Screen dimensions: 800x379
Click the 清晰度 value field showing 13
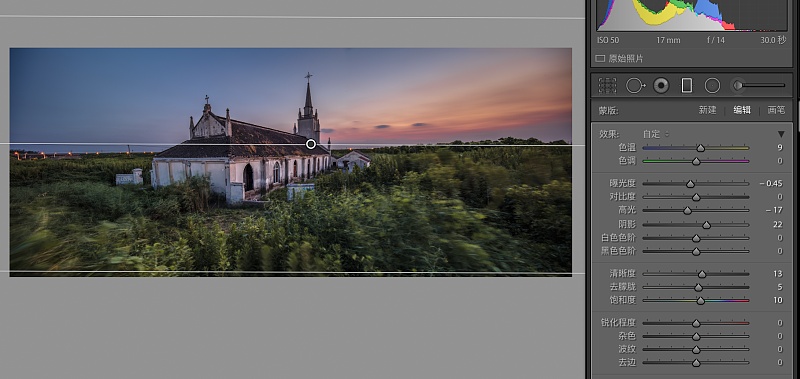coord(778,274)
